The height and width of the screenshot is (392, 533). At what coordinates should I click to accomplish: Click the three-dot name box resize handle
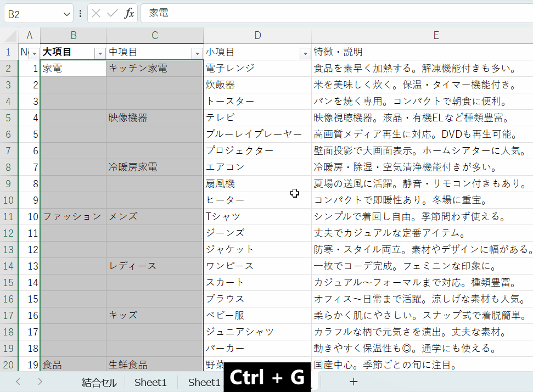click(x=81, y=14)
